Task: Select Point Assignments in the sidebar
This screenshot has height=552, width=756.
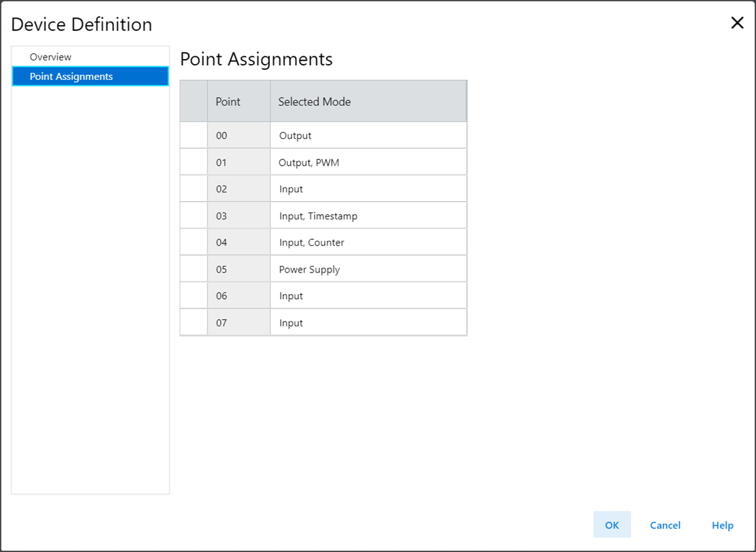Action: (71, 76)
